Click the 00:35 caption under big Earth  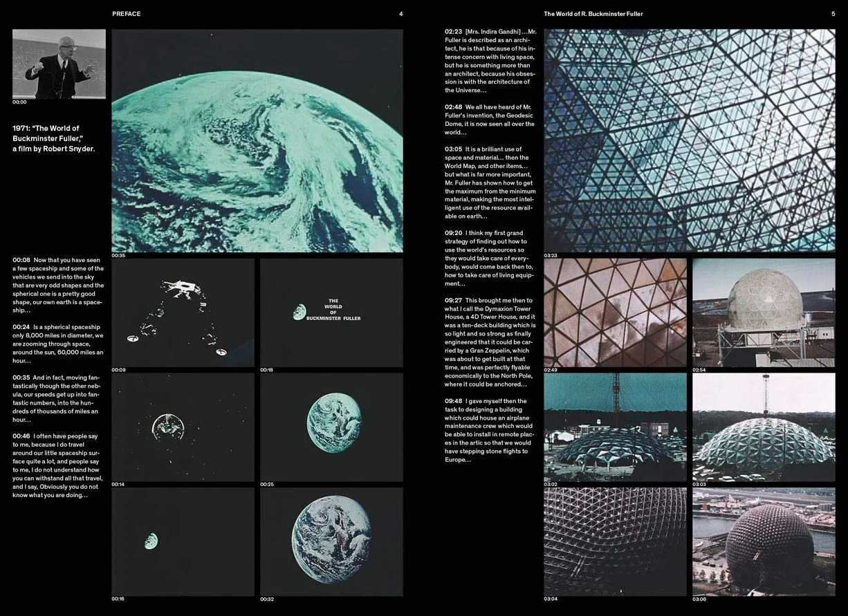pyautogui.click(x=119, y=255)
